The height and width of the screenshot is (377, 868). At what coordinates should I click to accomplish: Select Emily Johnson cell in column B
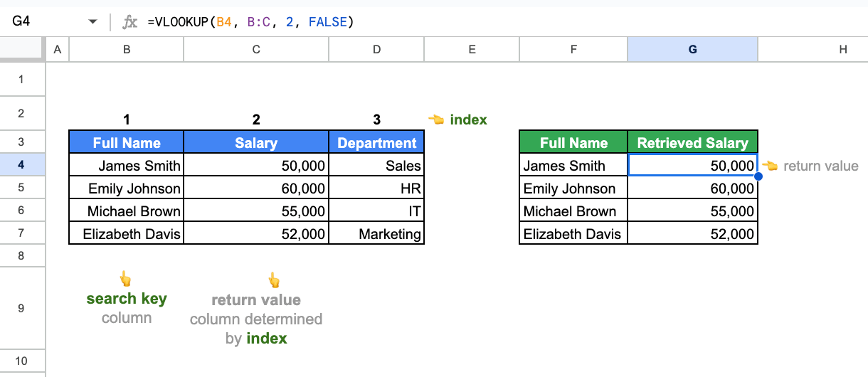127,188
